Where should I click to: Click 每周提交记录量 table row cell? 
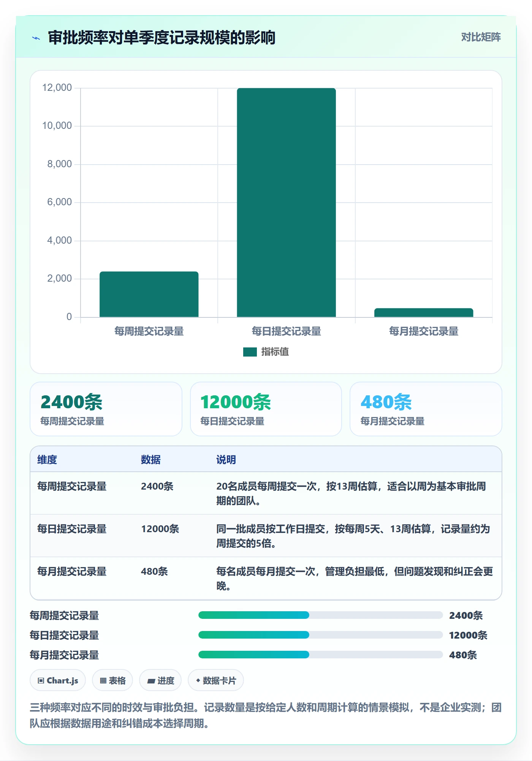click(x=72, y=486)
